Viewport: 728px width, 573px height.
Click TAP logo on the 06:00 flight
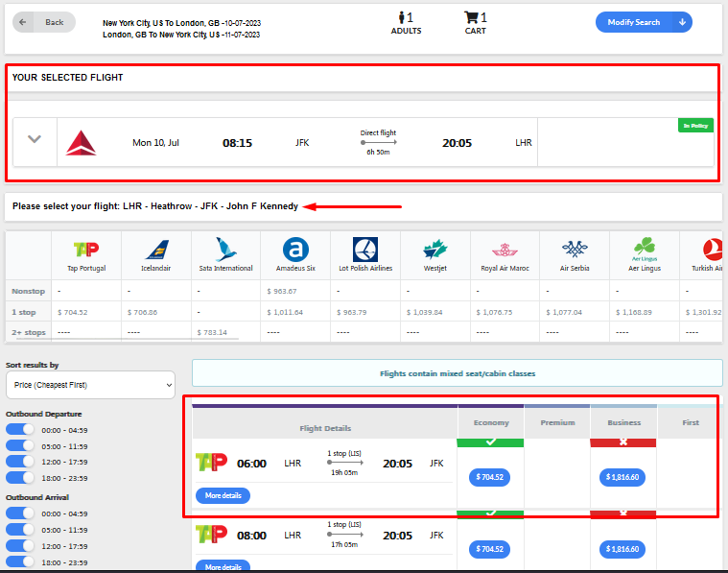tap(211, 463)
